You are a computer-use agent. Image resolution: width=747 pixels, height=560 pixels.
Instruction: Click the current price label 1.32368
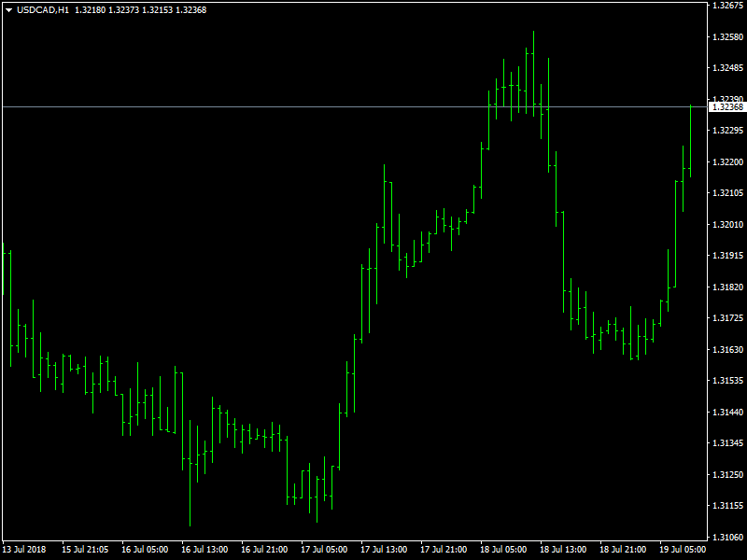click(727, 107)
